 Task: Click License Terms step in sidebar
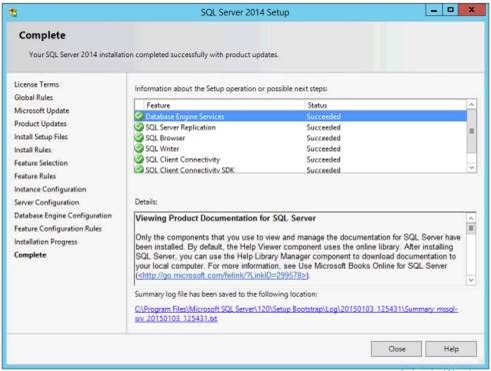coord(36,84)
